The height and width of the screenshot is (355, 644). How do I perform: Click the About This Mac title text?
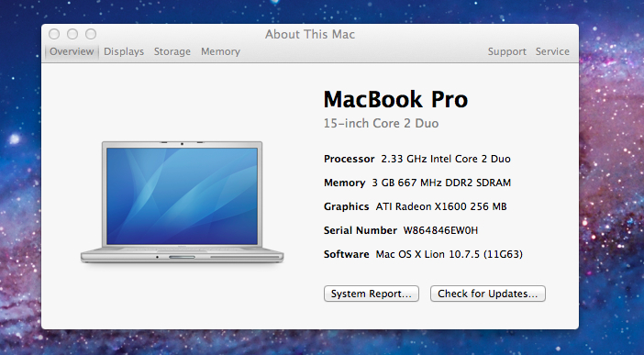pos(310,34)
